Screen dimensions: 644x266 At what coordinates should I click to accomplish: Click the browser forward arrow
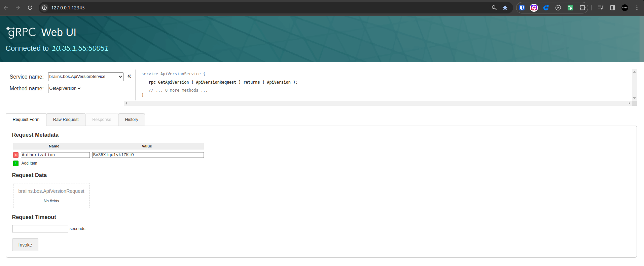click(18, 8)
